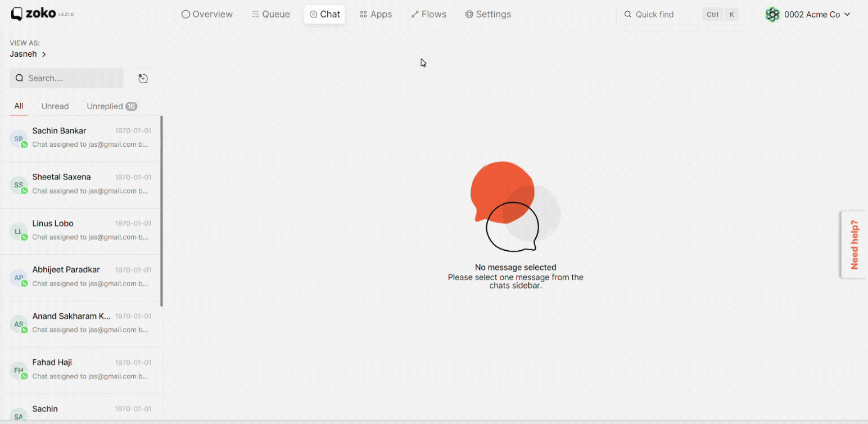The width and height of the screenshot is (868, 424).
Task: Click the AS avatar icon
Action: [19, 324]
